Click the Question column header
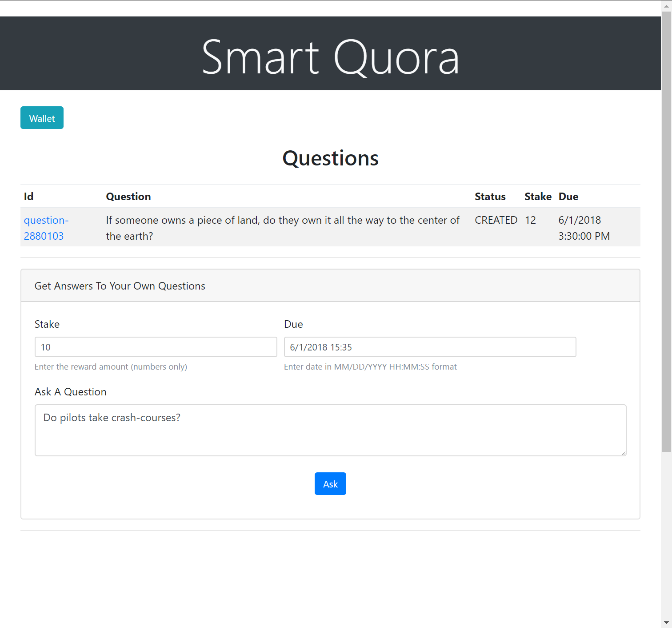672x628 pixels. (x=128, y=197)
